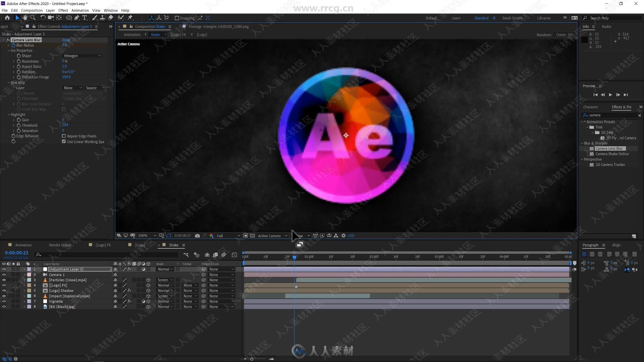Enable motion blur for the timeline
This screenshot has width=644, height=362.
(224, 255)
